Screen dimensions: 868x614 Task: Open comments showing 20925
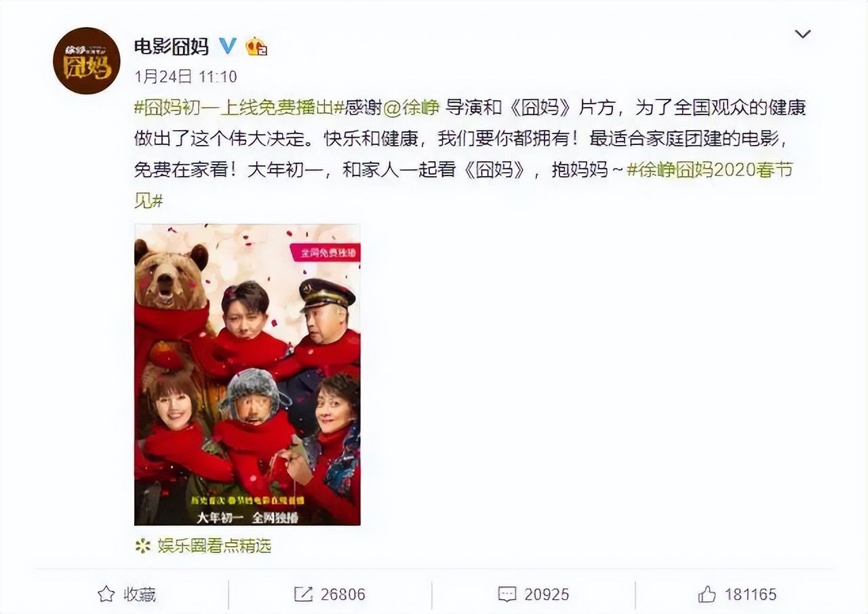point(547,594)
